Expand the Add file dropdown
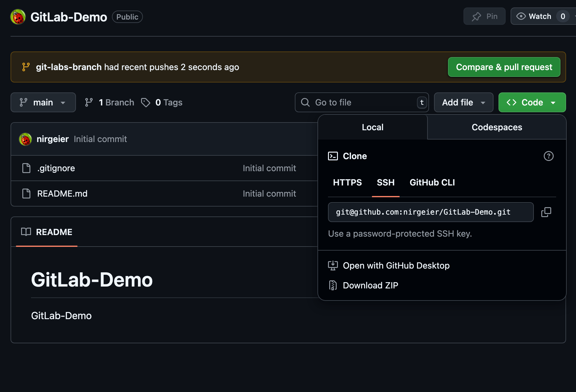 coord(463,102)
